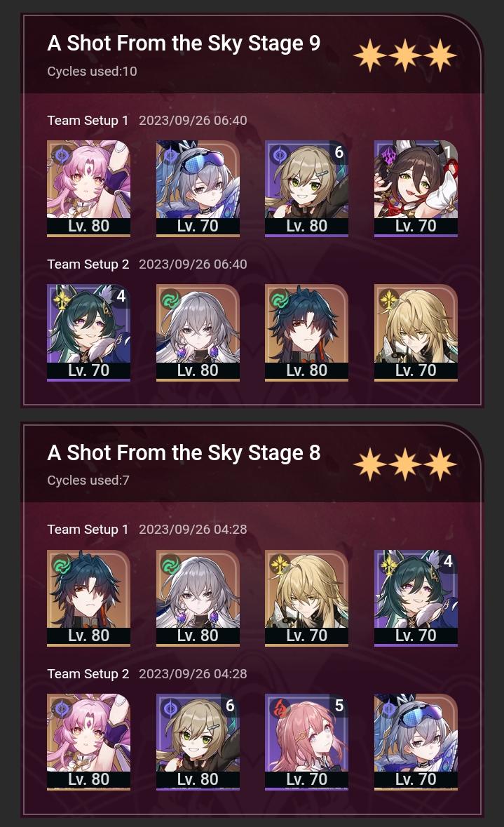Click the Stage 8 three-star rating
504x827 pixels.
[405, 464]
